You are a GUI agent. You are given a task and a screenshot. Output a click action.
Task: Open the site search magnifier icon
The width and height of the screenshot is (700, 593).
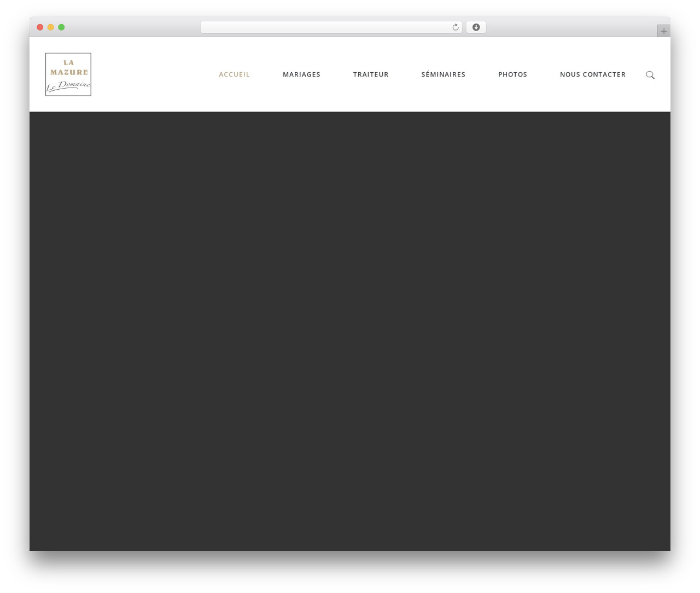[650, 75]
